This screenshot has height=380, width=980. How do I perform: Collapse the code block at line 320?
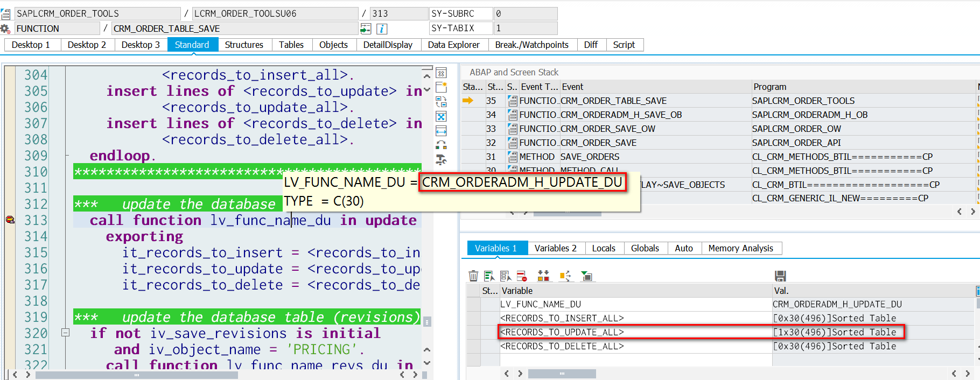pyautogui.click(x=66, y=333)
